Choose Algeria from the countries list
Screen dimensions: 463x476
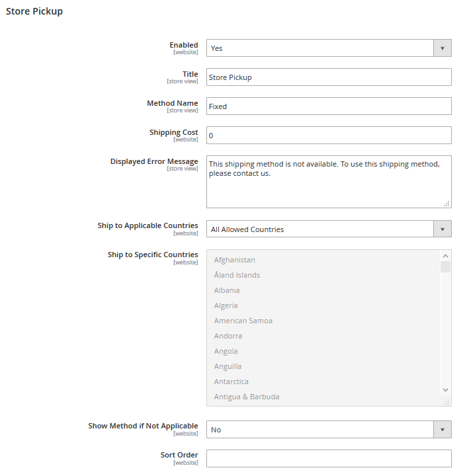(x=226, y=305)
